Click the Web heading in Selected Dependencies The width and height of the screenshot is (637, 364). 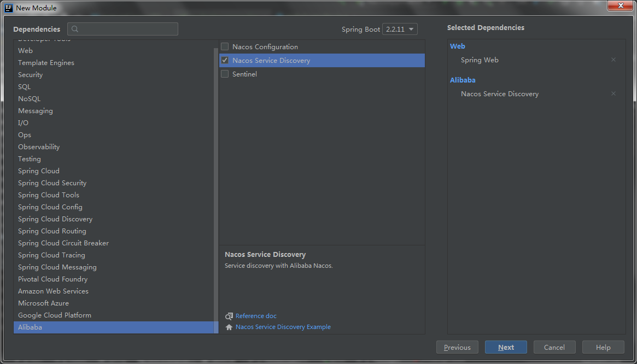[458, 46]
